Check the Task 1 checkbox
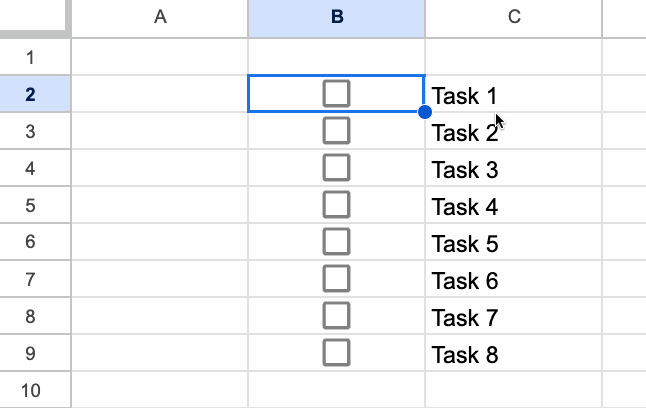The image size is (646, 408). click(337, 94)
